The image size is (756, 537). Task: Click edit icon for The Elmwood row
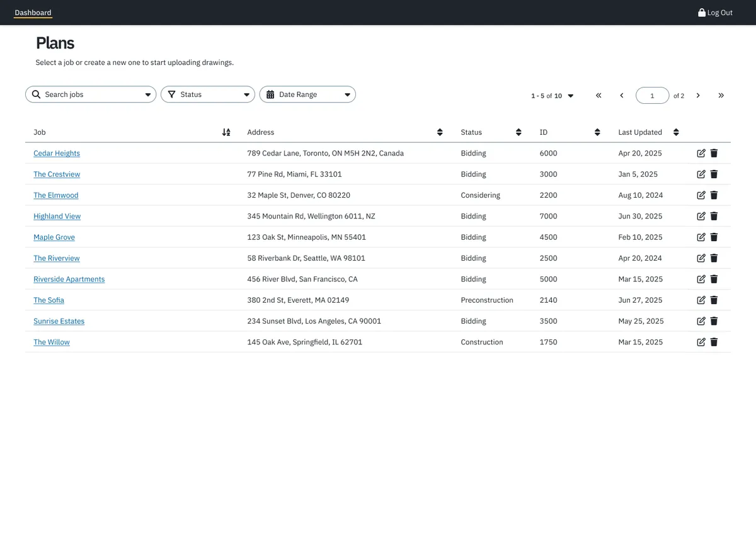click(x=701, y=195)
